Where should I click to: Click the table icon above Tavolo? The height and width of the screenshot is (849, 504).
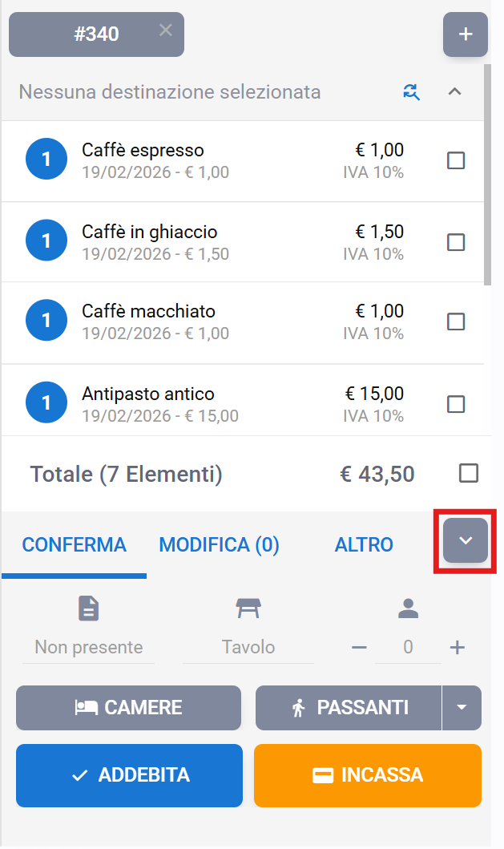point(248,608)
